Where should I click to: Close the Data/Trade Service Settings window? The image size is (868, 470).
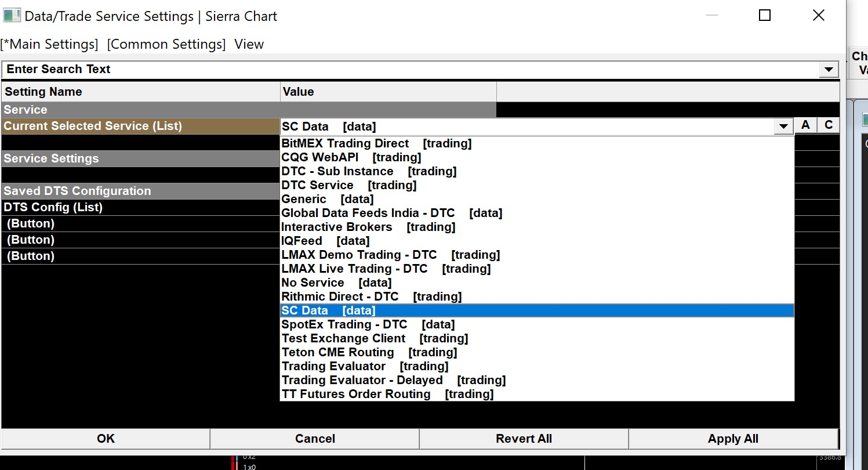coord(819,16)
